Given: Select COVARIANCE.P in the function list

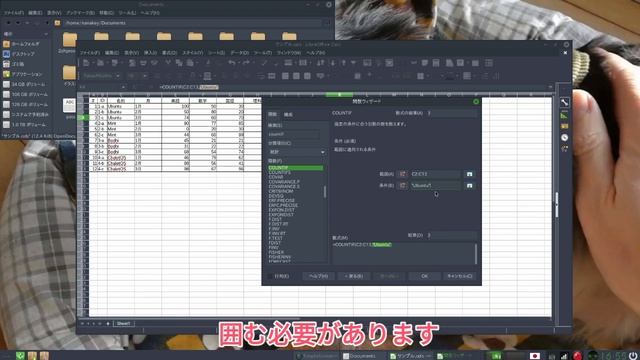Looking at the screenshot, I should (284, 182).
